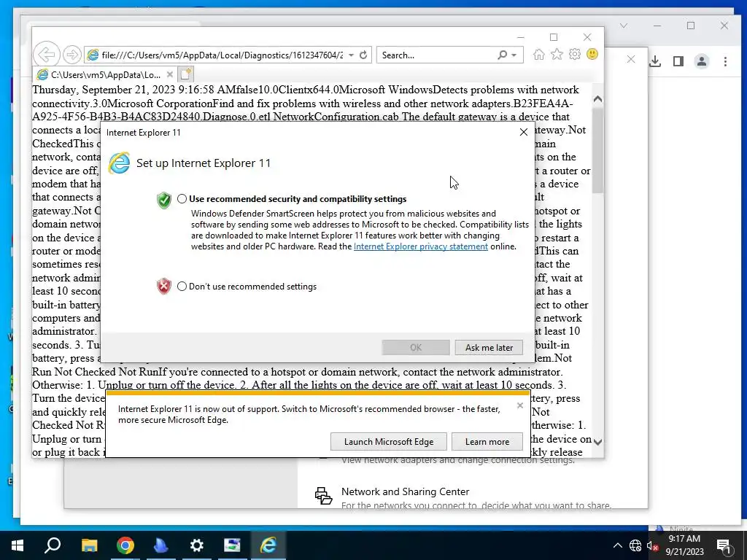747x560 pixels.
Task: Open Chrome three-dot menu
Action: [x=726, y=61]
